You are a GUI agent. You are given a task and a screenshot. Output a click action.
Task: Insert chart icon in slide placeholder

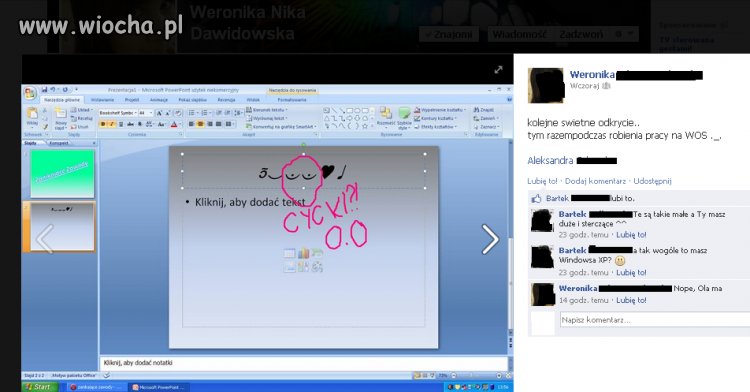coord(303,253)
